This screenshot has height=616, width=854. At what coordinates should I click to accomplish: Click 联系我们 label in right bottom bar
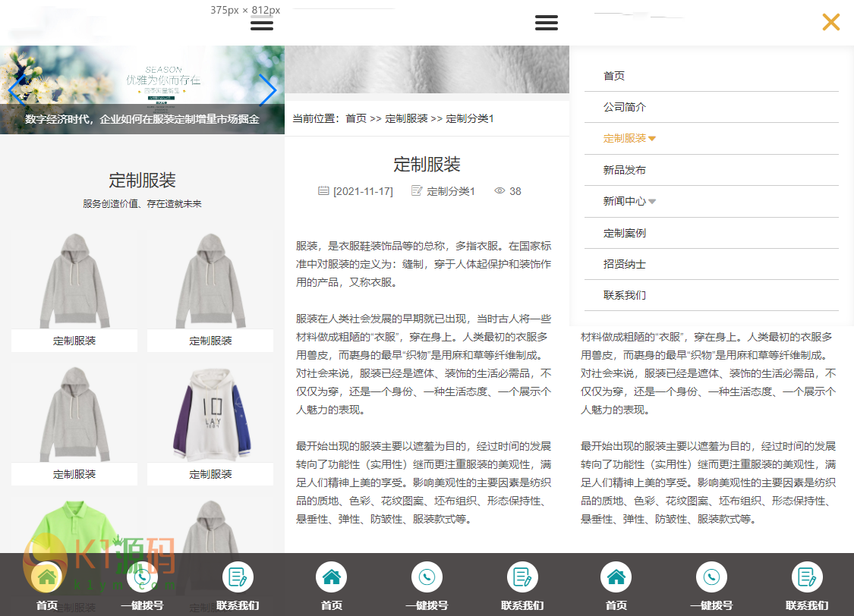[807, 605]
